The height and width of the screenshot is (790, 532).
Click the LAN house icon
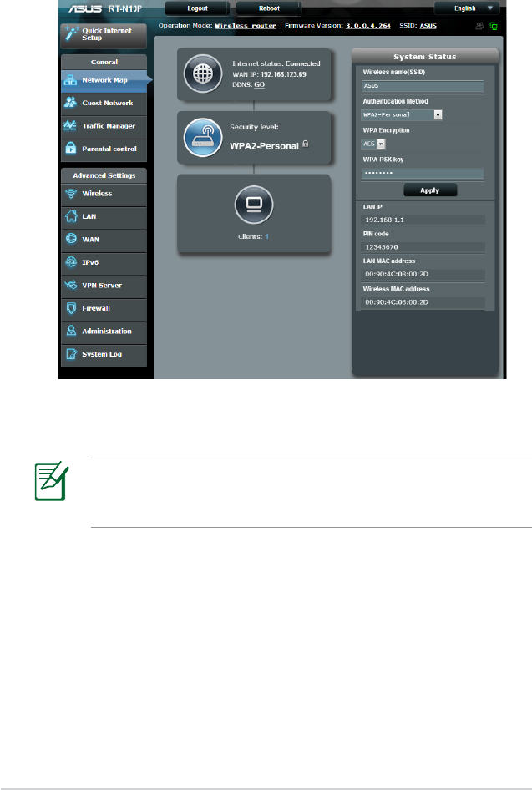70,216
